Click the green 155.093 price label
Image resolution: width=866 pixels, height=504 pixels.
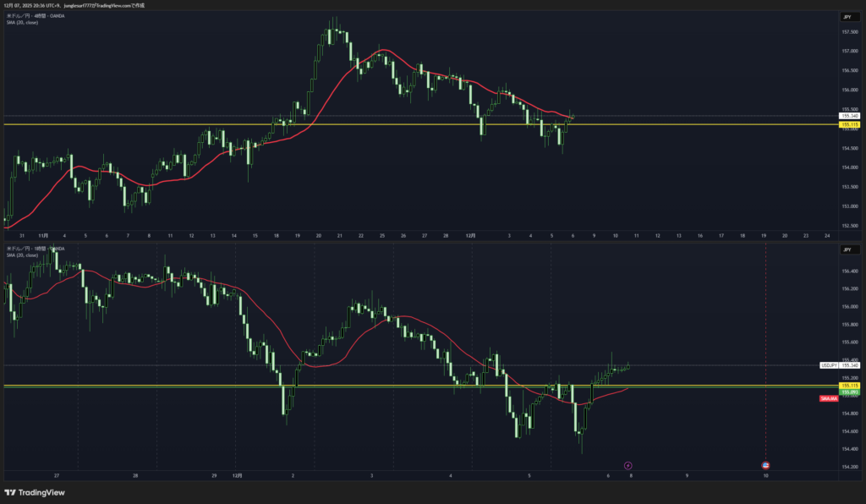tap(848, 392)
